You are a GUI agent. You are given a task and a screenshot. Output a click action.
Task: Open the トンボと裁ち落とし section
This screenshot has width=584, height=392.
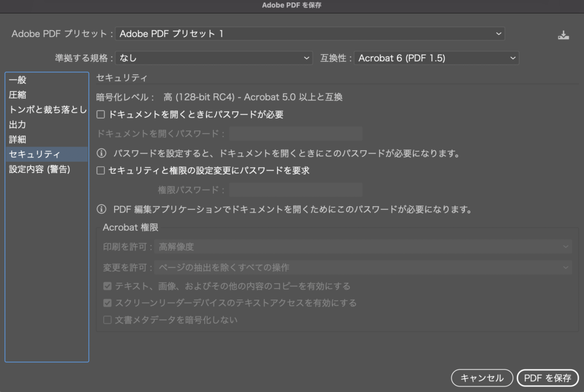(47, 110)
